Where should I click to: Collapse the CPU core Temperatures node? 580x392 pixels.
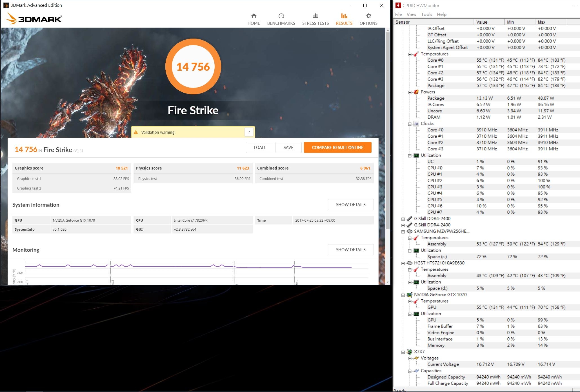(410, 54)
